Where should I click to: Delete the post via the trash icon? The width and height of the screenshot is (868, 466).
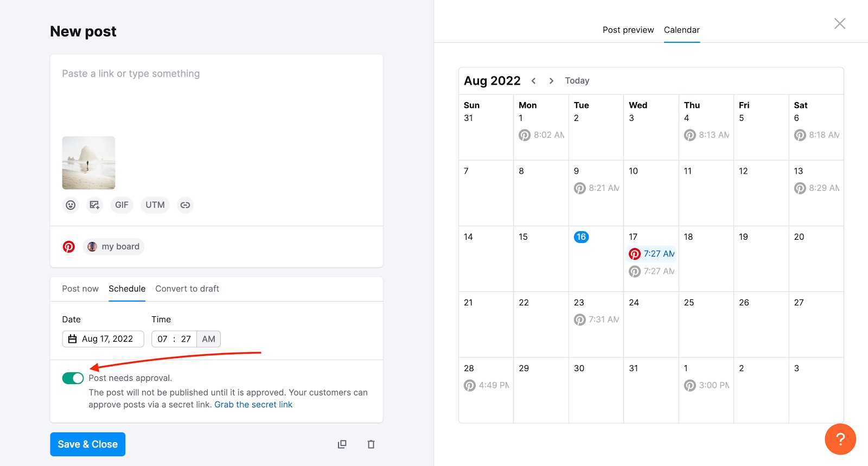(371, 444)
